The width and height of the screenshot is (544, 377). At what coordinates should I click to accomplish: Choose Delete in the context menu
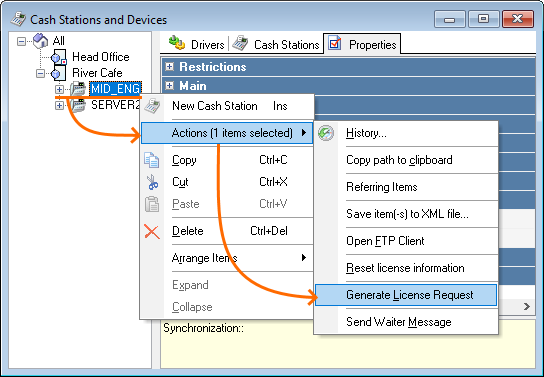227,231
